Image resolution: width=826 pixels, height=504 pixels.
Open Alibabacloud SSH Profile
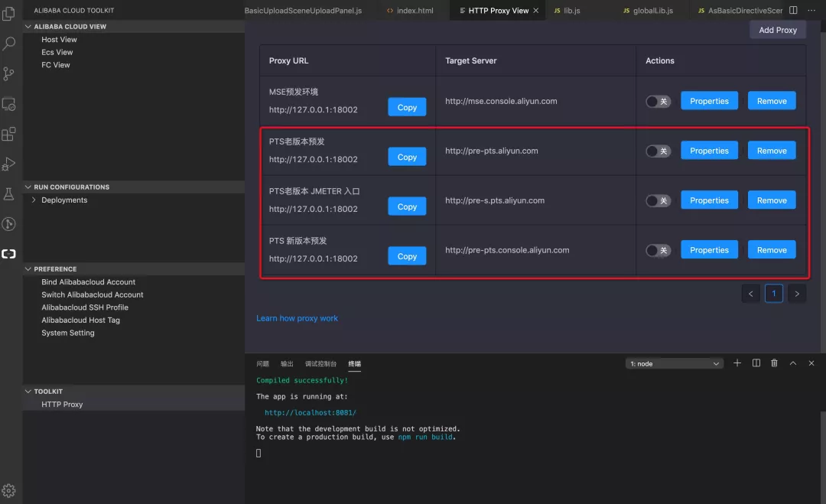(x=85, y=307)
